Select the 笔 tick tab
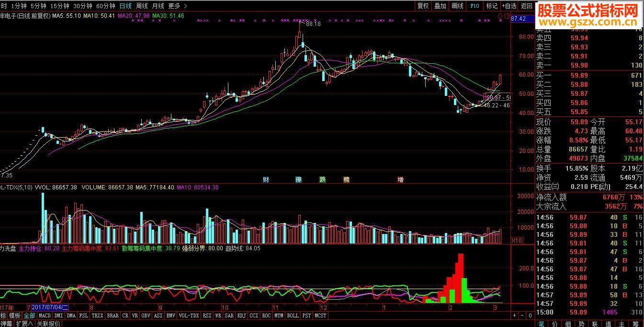Viewport: 644px width, 327px height. coord(541,324)
